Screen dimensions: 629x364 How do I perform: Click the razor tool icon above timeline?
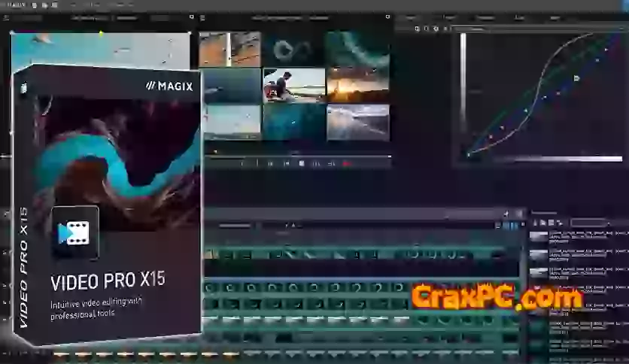(x=506, y=214)
